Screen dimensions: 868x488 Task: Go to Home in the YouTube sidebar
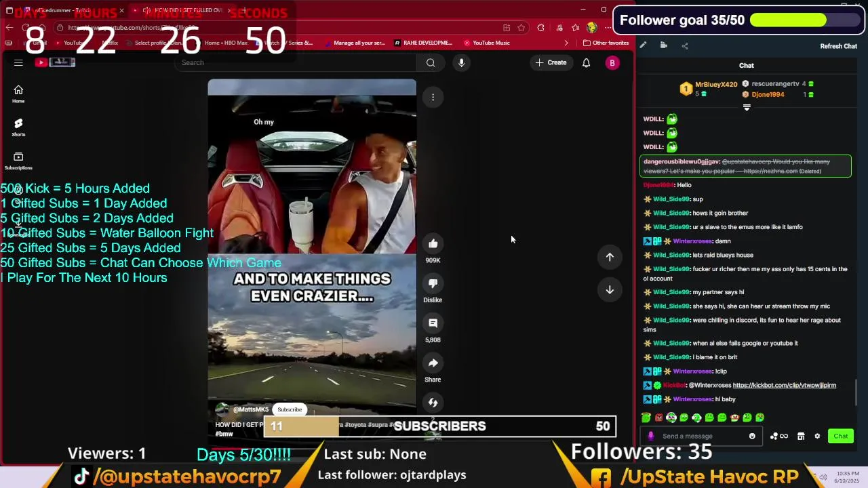(x=18, y=94)
